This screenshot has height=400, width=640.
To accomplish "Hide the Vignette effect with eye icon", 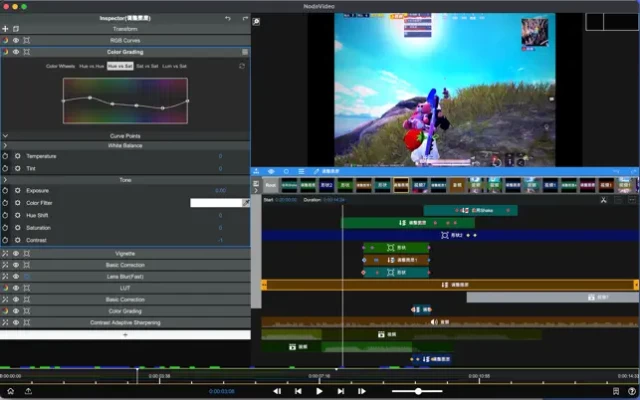I will tap(16, 254).
